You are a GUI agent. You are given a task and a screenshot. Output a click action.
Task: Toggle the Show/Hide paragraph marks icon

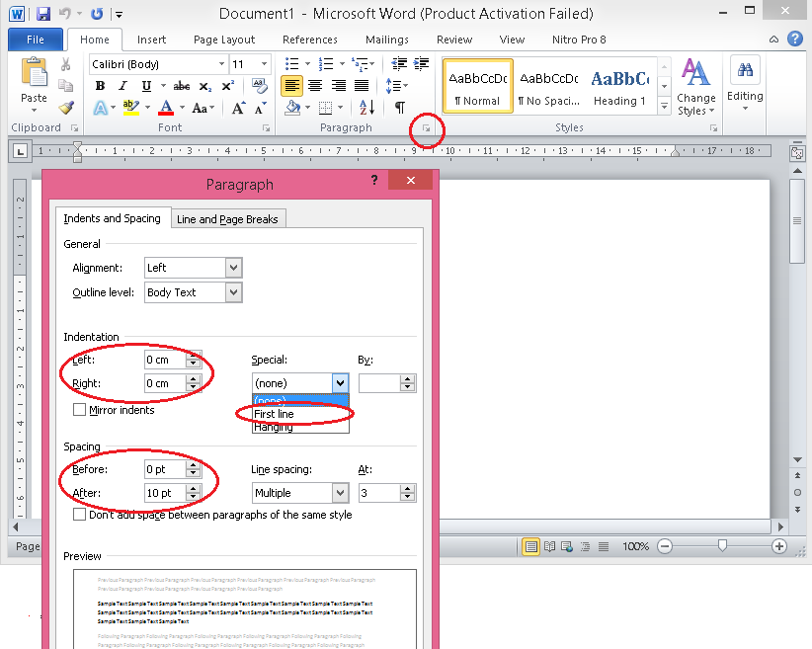pyautogui.click(x=399, y=108)
